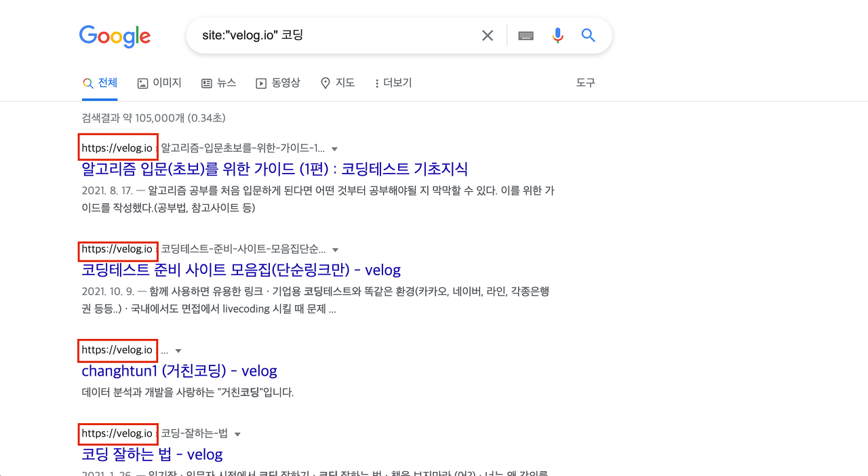This screenshot has width=868, height=476.
Task: Expand options arrow for 코딩-잘하는-법 URL
Action: click(237, 434)
